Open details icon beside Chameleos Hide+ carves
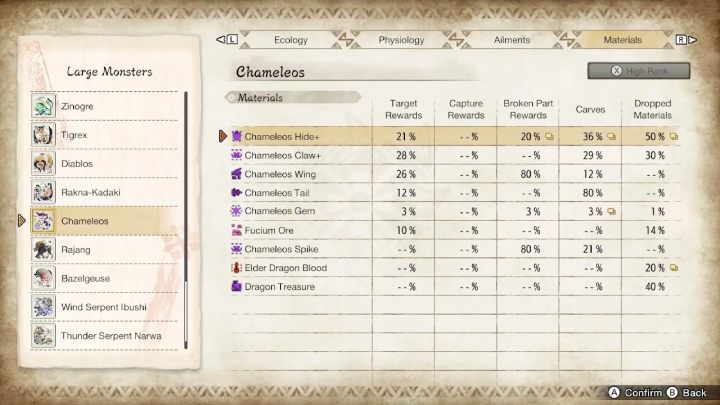The height and width of the screenshot is (405, 720). (610, 136)
